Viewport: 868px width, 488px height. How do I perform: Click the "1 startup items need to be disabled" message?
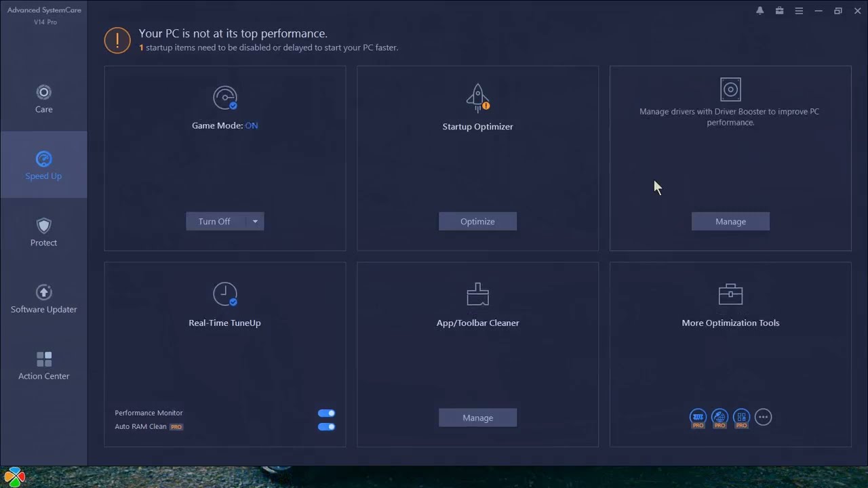pos(269,48)
